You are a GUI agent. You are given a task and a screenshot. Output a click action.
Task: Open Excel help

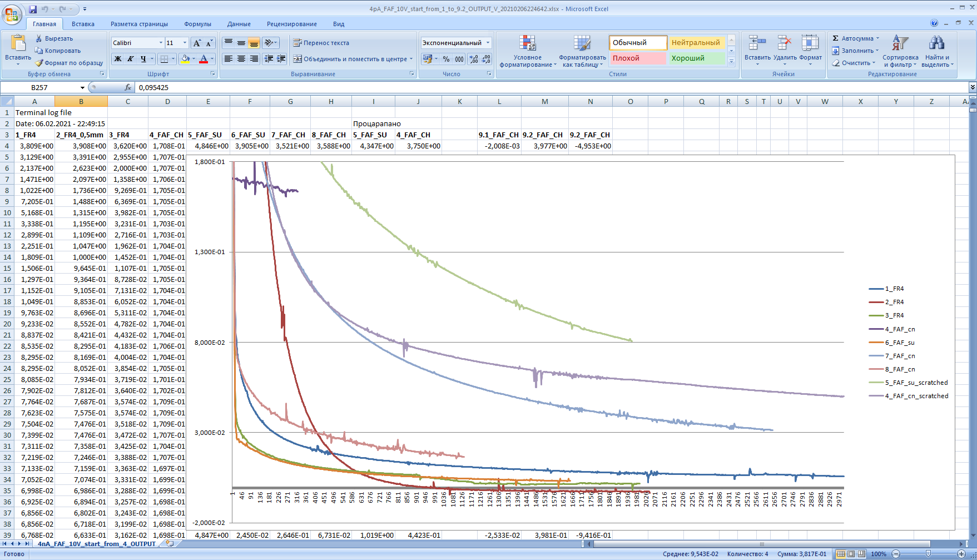point(934,23)
